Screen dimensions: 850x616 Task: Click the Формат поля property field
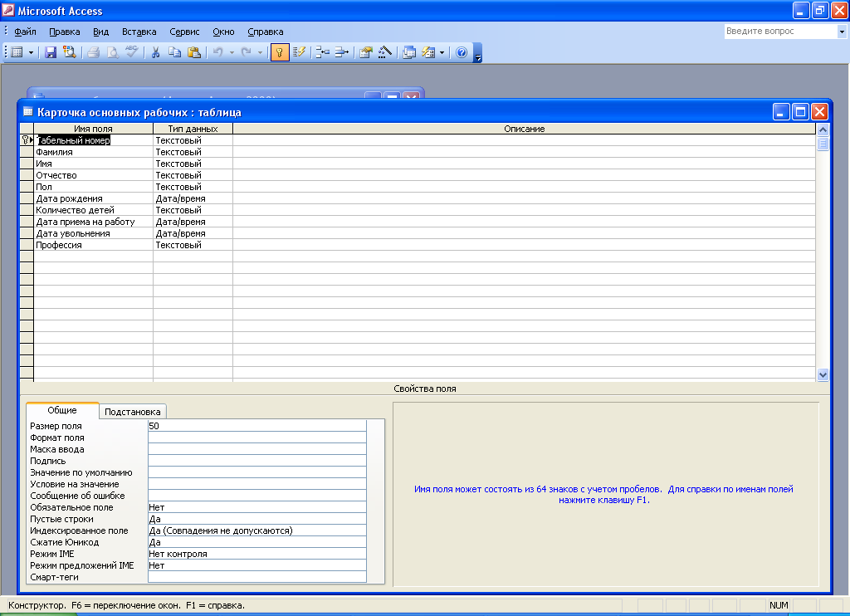tap(257, 438)
